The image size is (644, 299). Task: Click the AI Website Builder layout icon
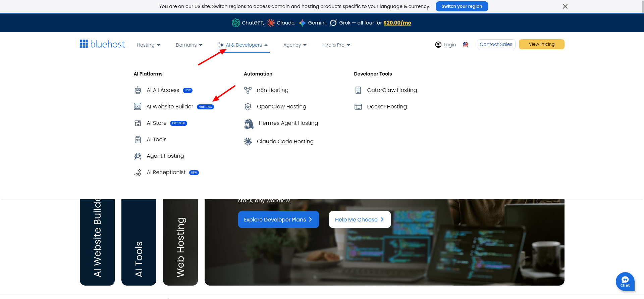coord(138,106)
